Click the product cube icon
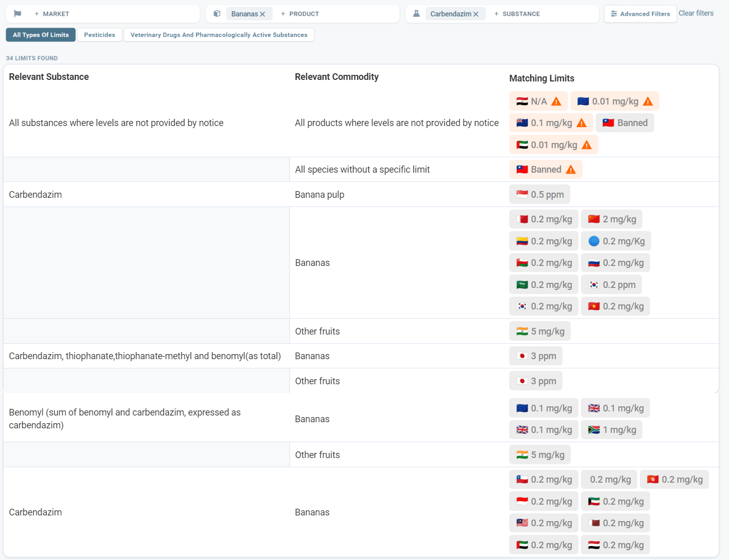The width and height of the screenshot is (729, 560). 217,14
